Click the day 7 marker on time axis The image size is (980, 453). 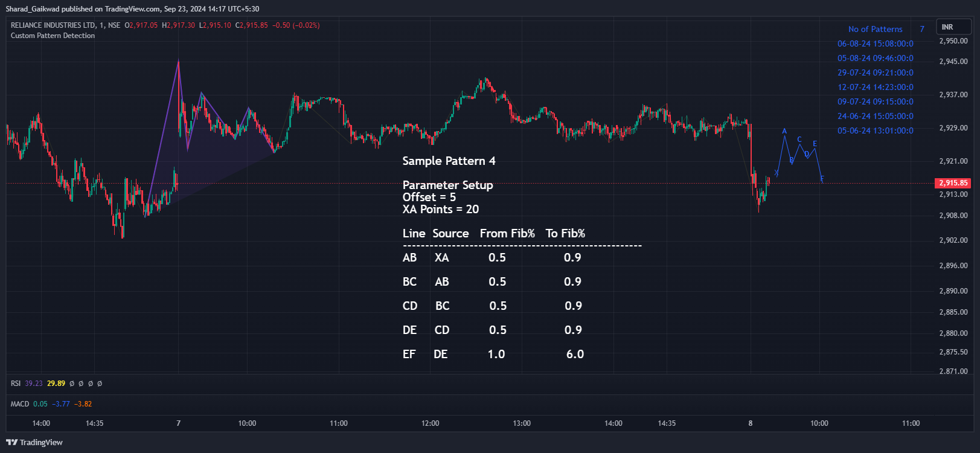tap(178, 423)
